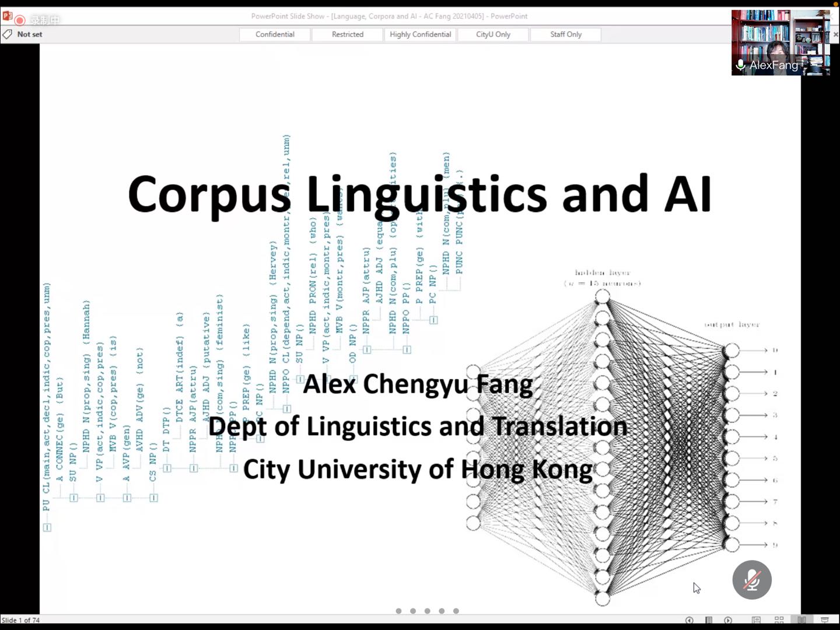Advance with the next slide arrow

click(728, 620)
